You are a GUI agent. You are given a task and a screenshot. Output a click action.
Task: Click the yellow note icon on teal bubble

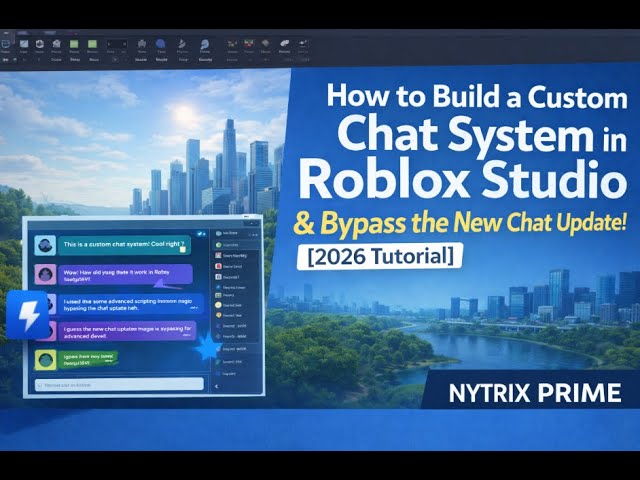coord(182,249)
